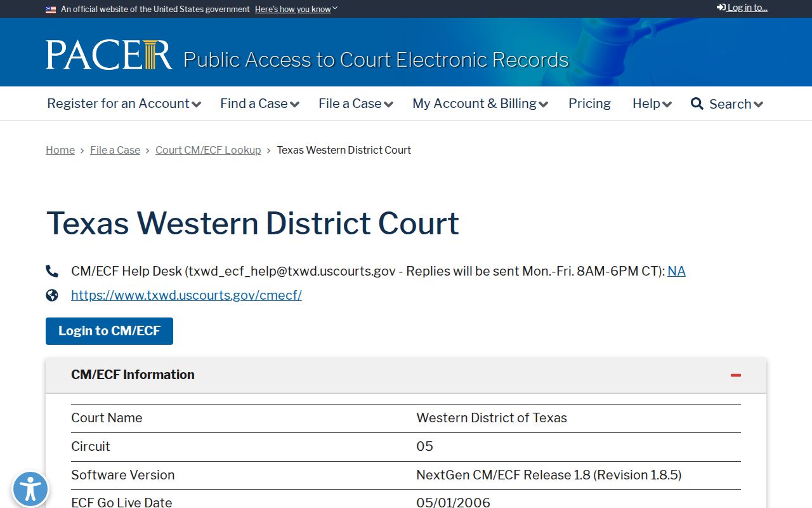The image size is (812, 508).
Task: Expand the File a Case menu
Action: (356, 104)
